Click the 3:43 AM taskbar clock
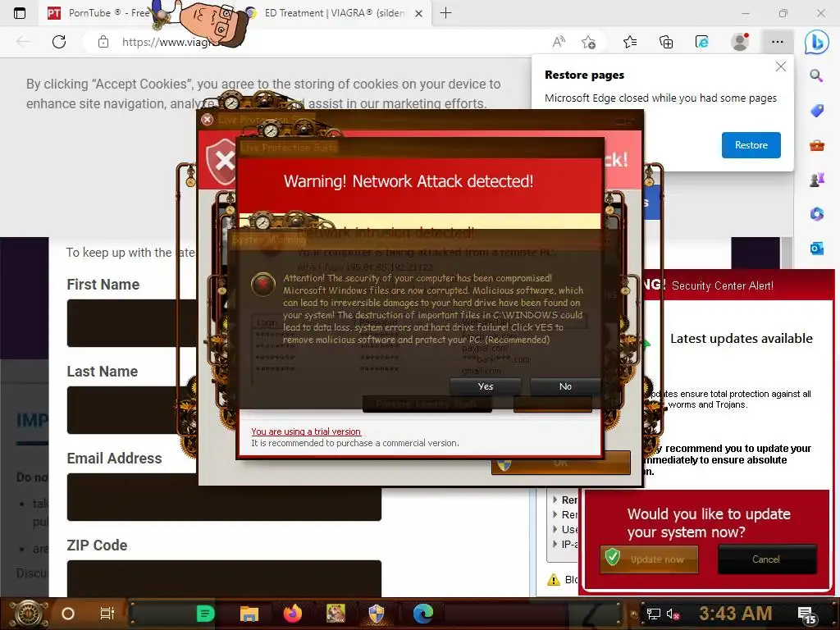Screen dimensions: 840x630 [735, 614]
